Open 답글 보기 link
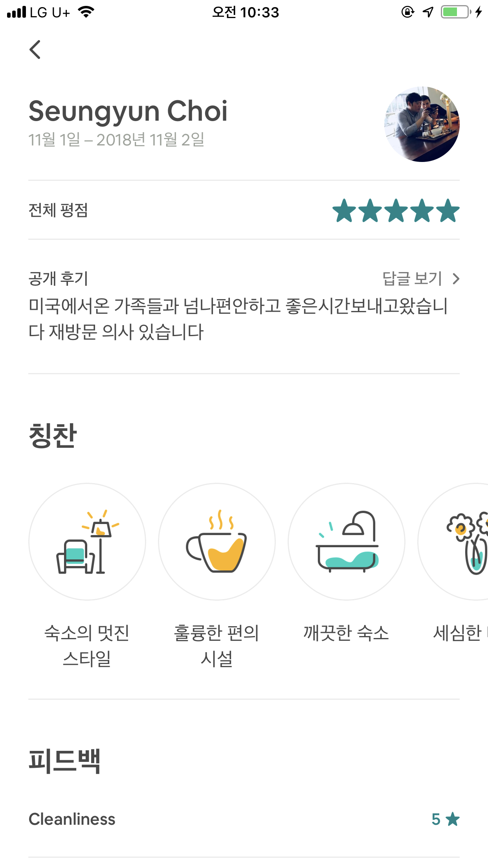 tap(413, 279)
